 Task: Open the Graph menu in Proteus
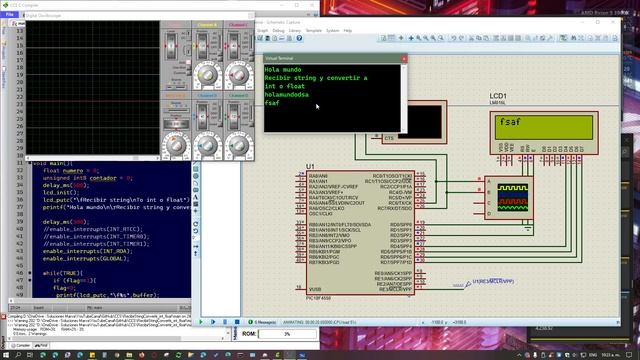(262, 31)
